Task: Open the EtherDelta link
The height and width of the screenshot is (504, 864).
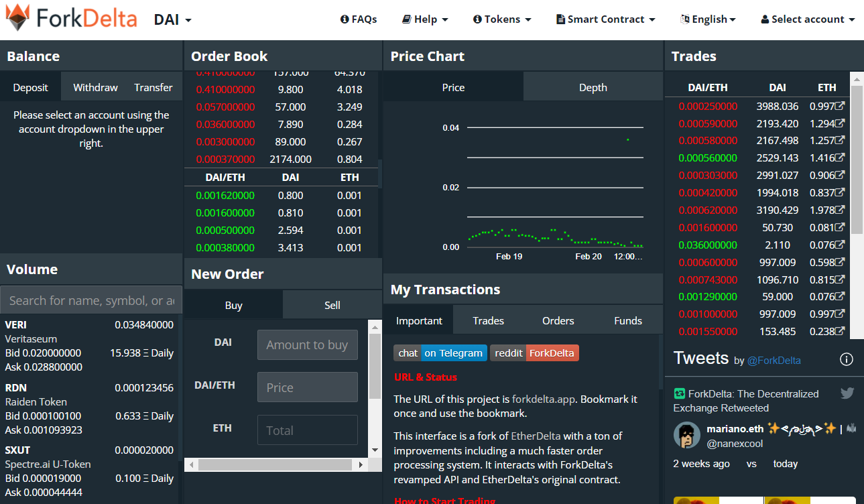Action: (x=536, y=436)
